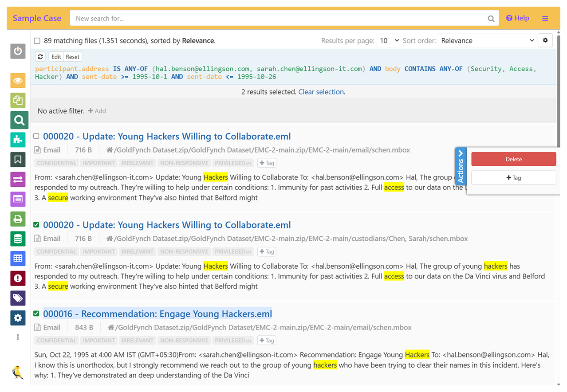The image size is (567, 392).
Task: Click the New search for input field
Action: coord(280,19)
